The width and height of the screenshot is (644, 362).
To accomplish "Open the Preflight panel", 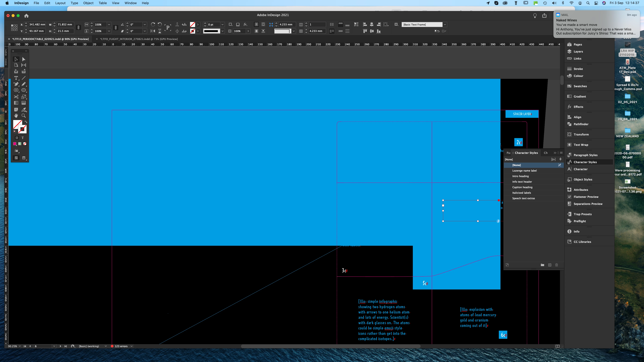I will click(x=579, y=221).
